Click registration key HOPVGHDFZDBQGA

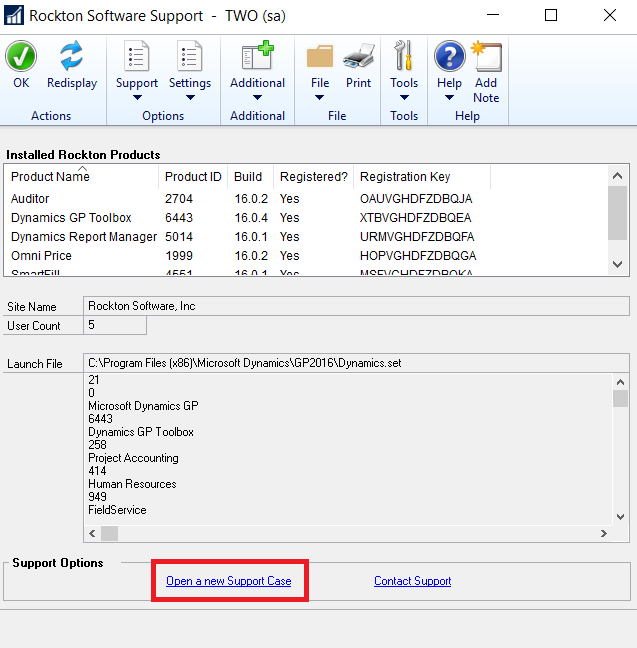pos(418,256)
